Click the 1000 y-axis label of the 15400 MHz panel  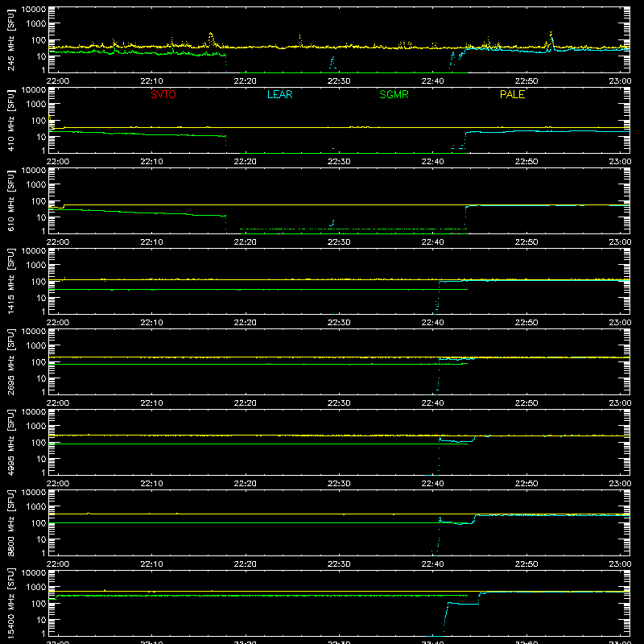35,587
